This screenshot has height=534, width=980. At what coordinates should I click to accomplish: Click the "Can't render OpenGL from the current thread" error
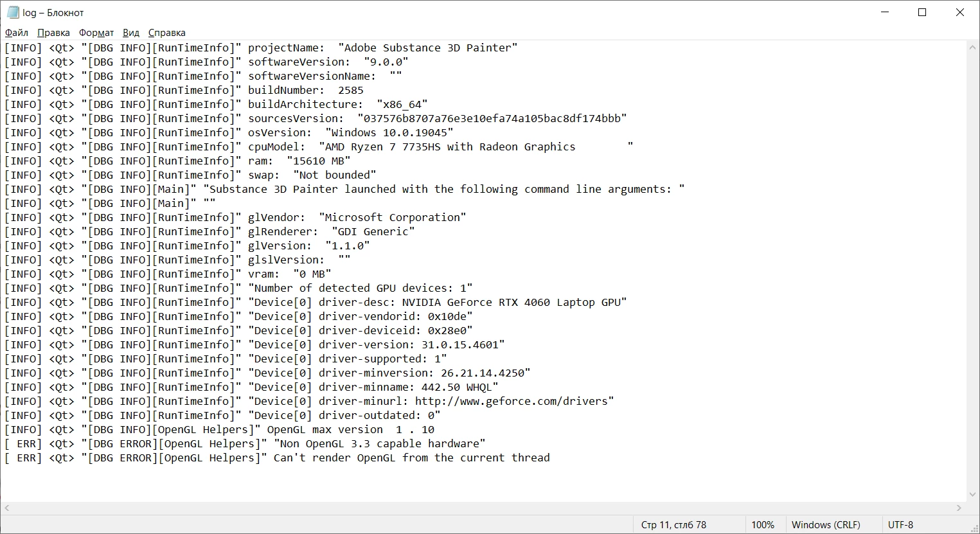[x=412, y=458]
